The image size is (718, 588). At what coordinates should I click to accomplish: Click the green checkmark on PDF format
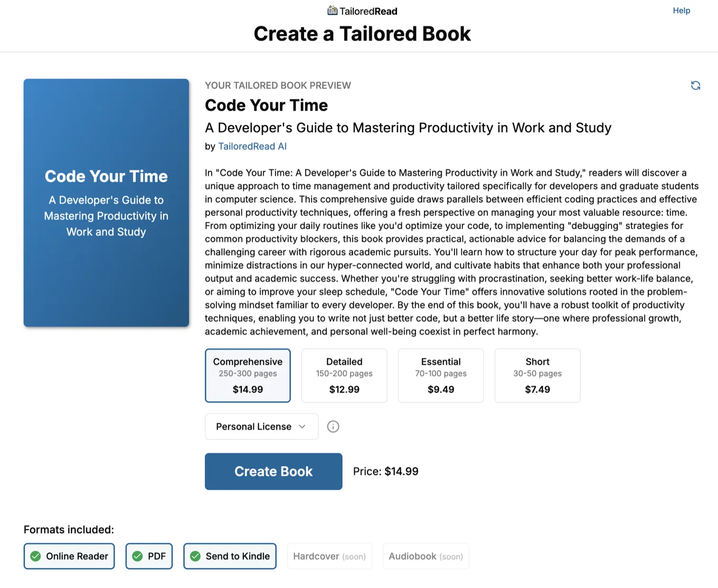pyautogui.click(x=138, y=556)
